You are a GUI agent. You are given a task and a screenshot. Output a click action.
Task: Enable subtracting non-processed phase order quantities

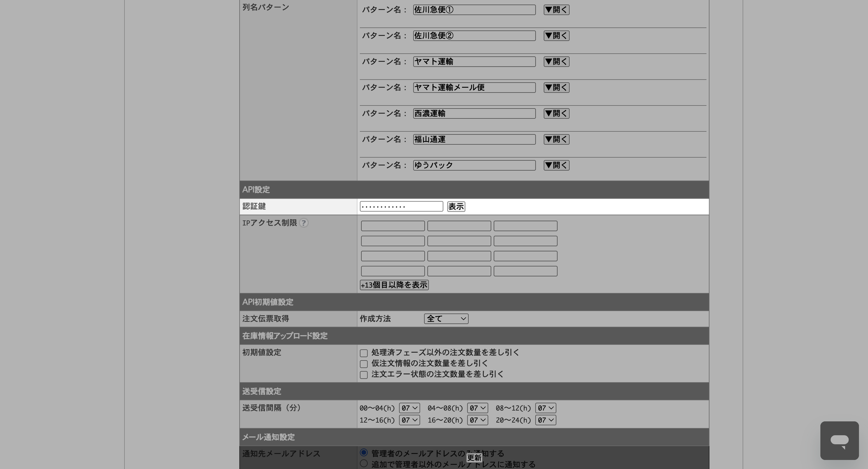click(x=363, y=353)
